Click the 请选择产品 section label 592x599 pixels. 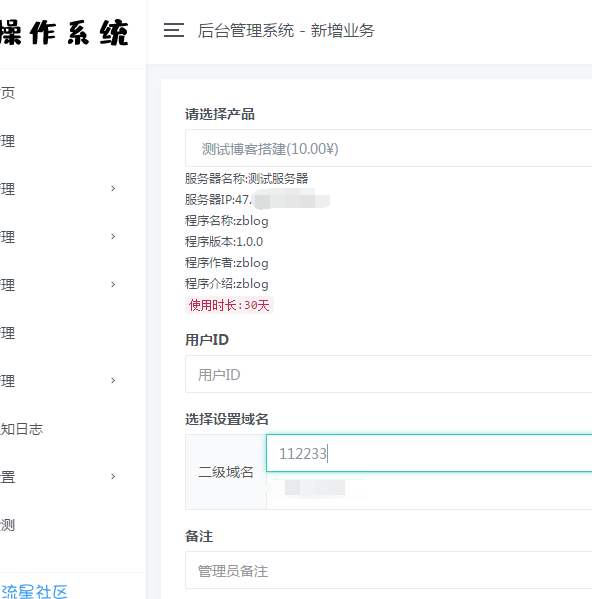[220, 114]
